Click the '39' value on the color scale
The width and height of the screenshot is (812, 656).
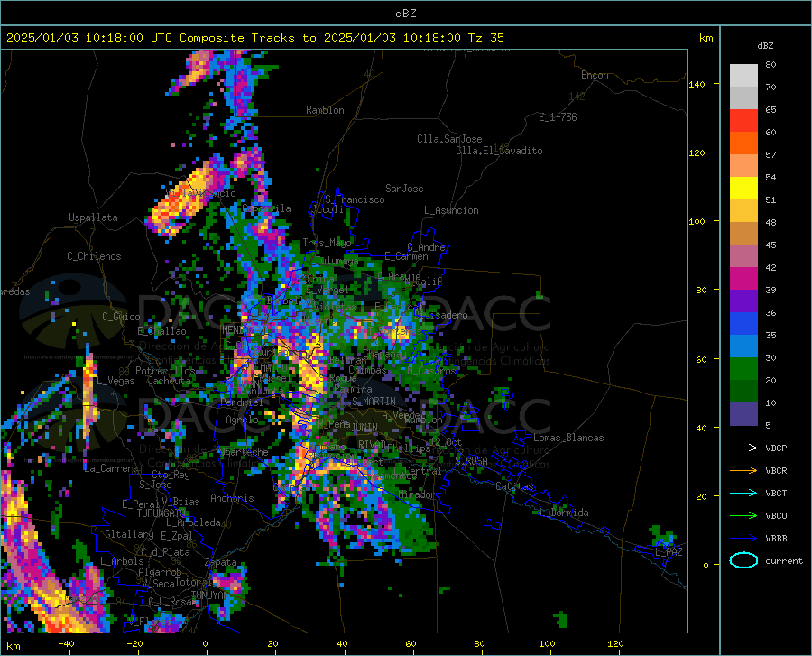[770, 290]
